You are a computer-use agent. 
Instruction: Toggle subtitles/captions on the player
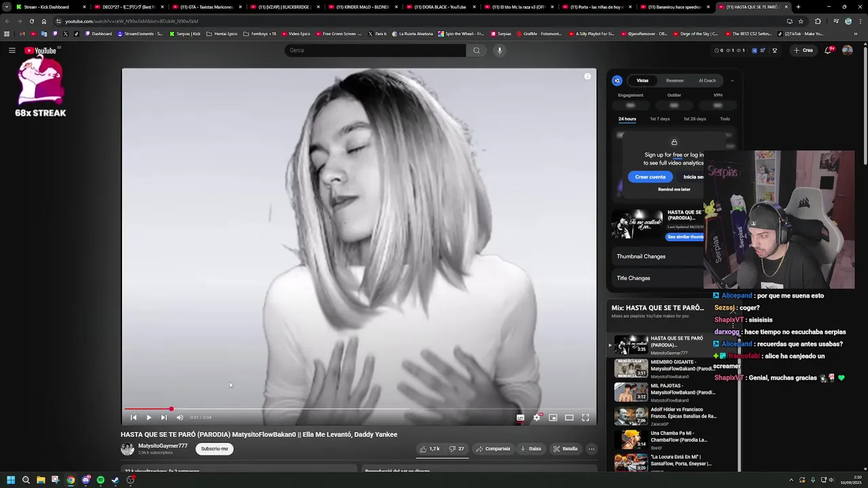(520, 418)
